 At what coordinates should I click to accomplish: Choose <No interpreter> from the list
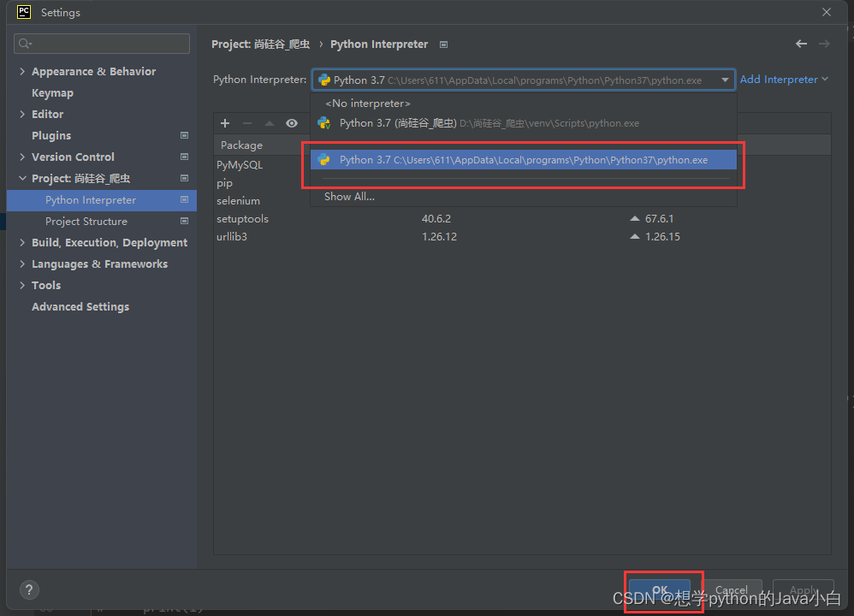[367, 103]
